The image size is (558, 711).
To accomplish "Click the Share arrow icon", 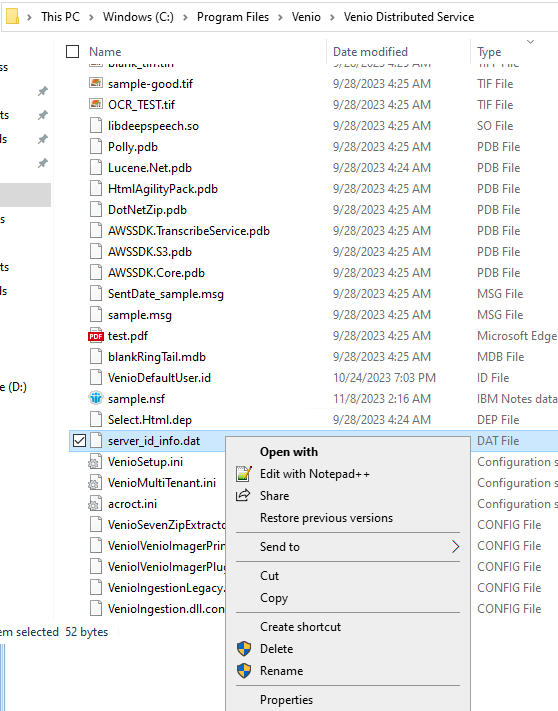I will tap(243, 495).
